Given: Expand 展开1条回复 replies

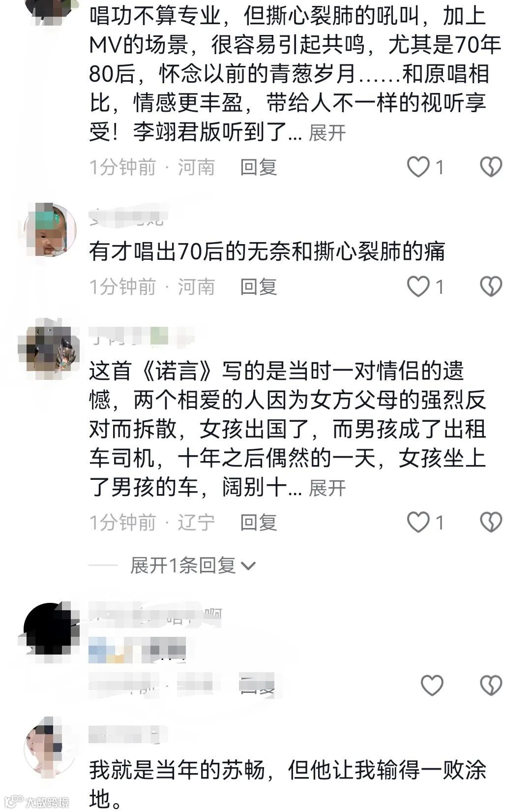Looking at the screenshot, I should pyautogui.click(x=193, y=565).
